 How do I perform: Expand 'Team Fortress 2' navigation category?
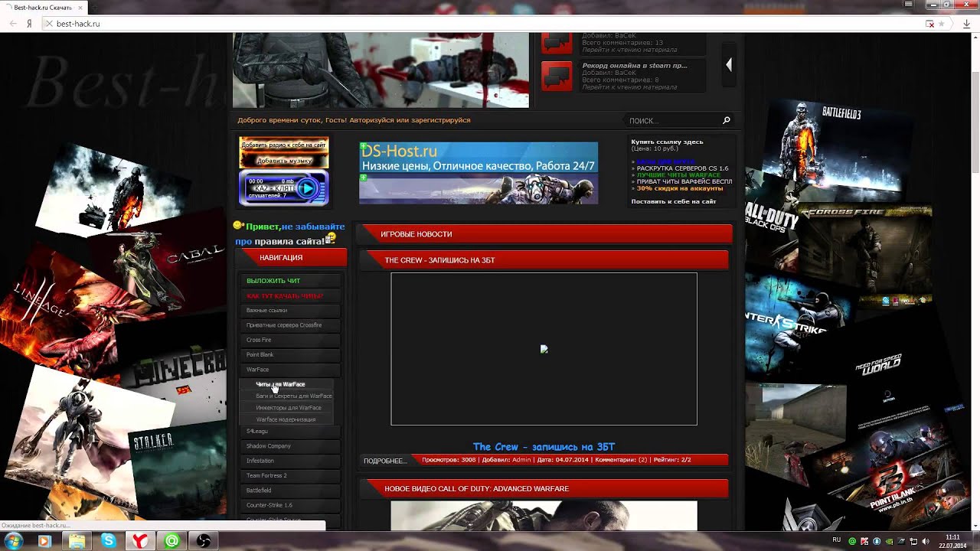point(289,476)
